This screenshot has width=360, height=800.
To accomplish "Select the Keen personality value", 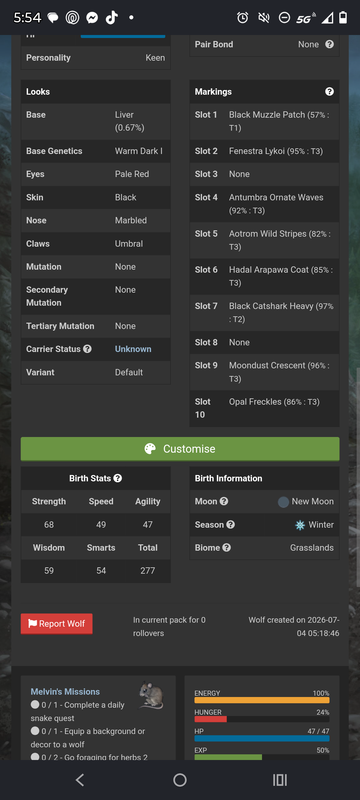I will tap(155, 58).
